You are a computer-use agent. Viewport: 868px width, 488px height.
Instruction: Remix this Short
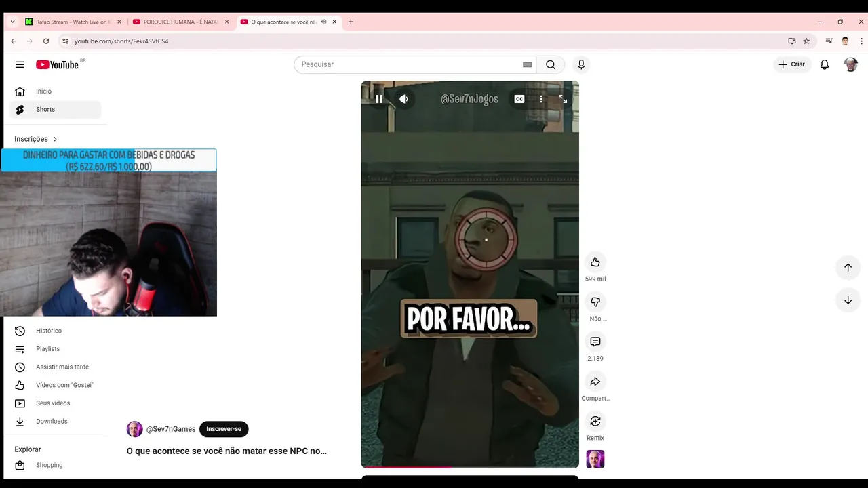[x=595, y=422]
